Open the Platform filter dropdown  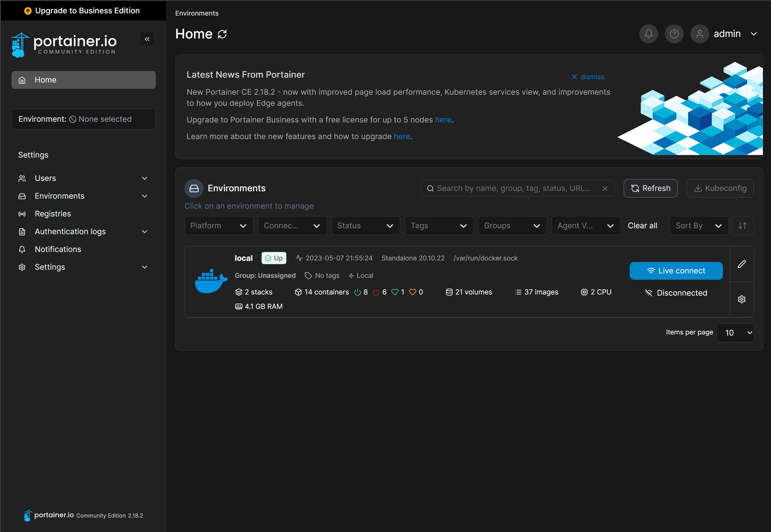click(x=218, y=226)
